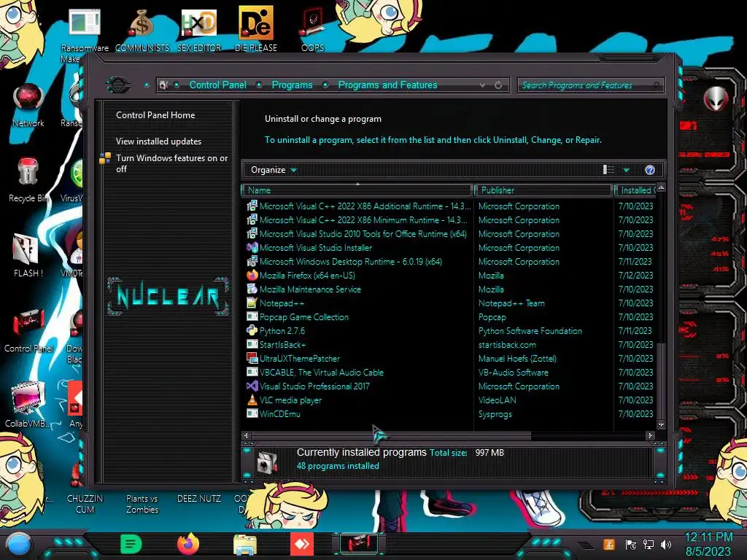Open the red AnyDesk taskbar icon

tap(302, 544)
